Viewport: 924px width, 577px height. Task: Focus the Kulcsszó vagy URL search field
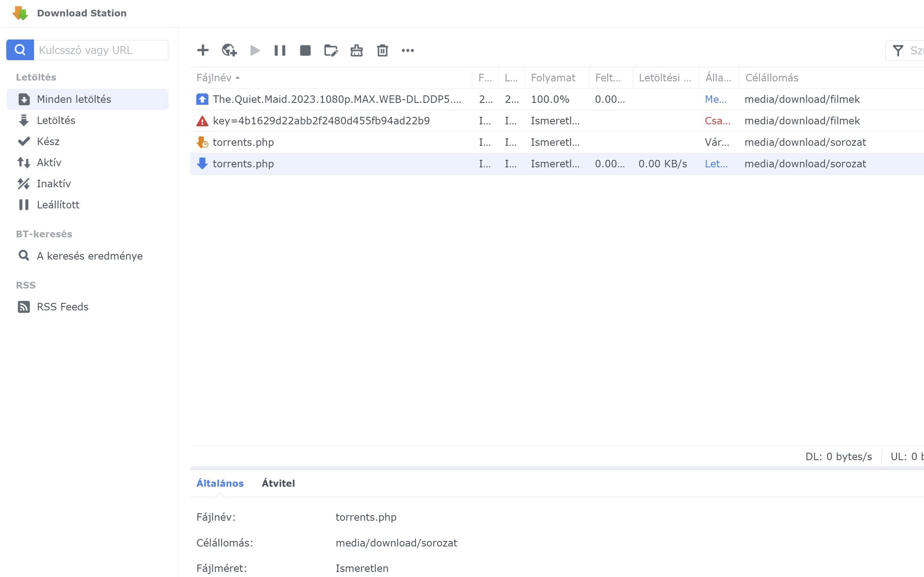click(x=101, y=50)
